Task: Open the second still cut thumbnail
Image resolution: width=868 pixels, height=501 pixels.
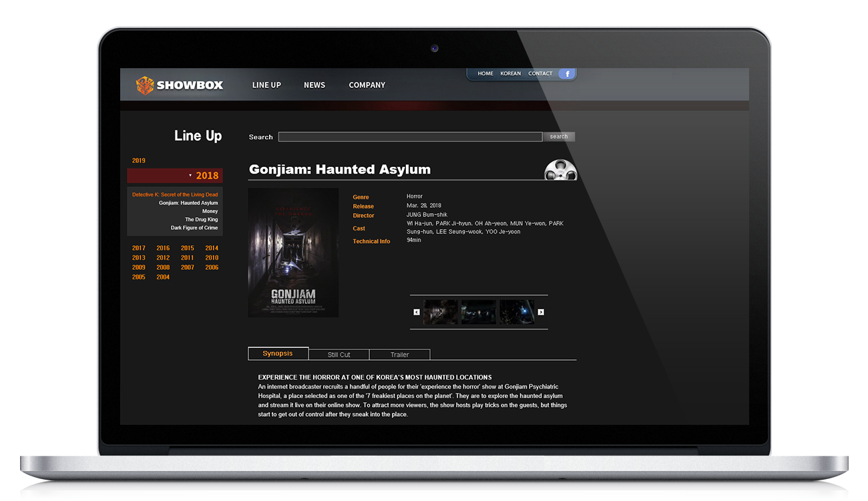Action: (479, 312)
